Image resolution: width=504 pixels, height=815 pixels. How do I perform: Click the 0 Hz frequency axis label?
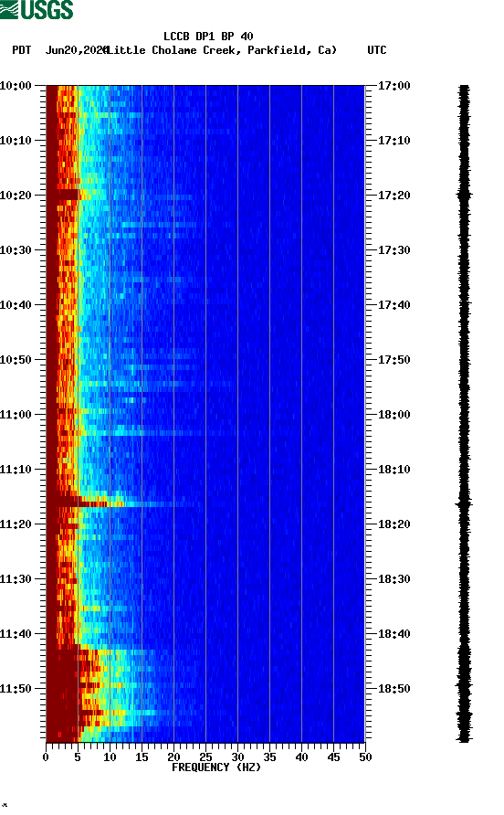[x=46, y=757]
